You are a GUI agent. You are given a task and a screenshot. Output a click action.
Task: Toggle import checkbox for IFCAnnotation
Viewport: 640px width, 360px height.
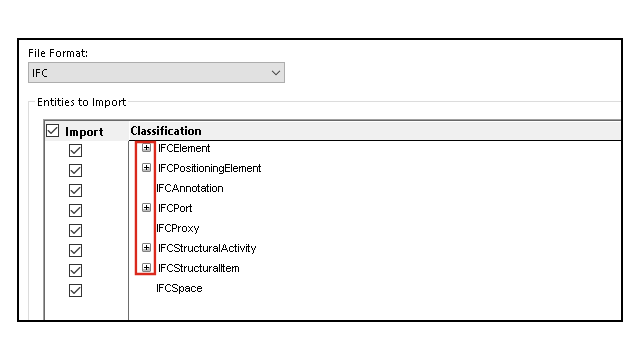pos(75,190)
